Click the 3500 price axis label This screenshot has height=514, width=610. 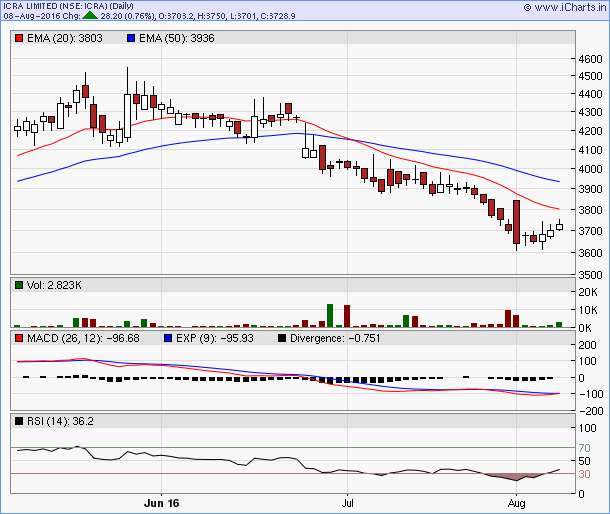click(x=590, y=275)
